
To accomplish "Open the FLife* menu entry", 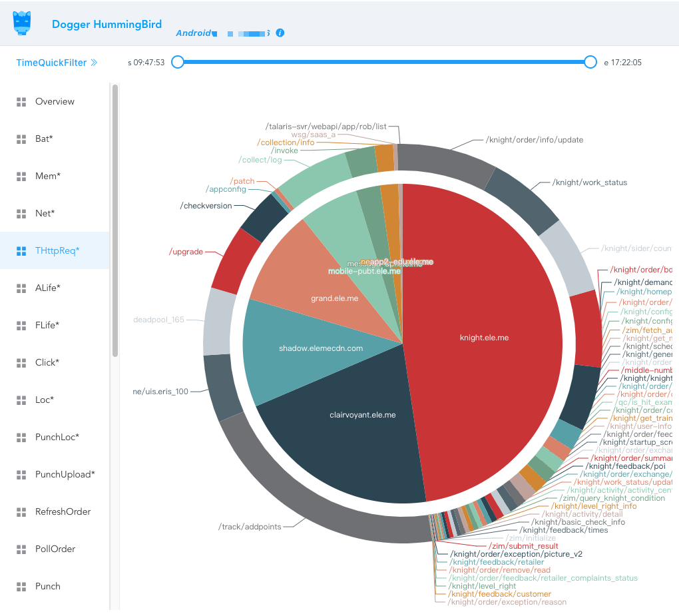I will (x=55, y=326).
